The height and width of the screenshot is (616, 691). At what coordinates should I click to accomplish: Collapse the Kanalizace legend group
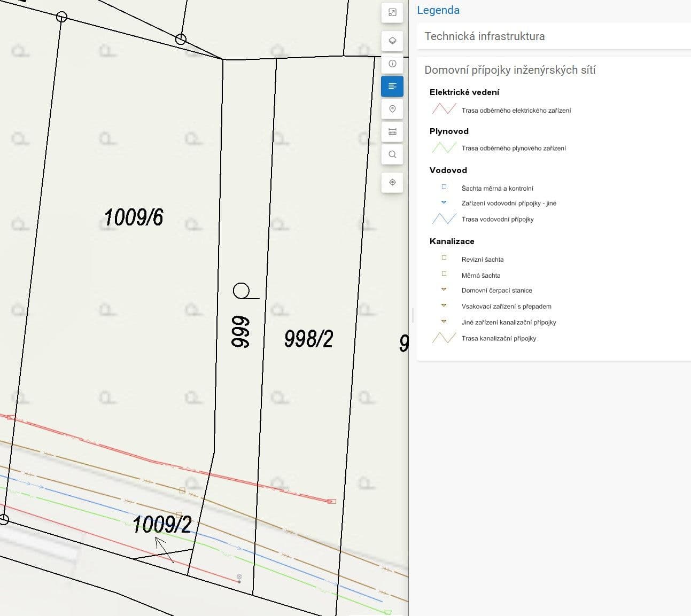pyautogui.click(x=452, y=241)
